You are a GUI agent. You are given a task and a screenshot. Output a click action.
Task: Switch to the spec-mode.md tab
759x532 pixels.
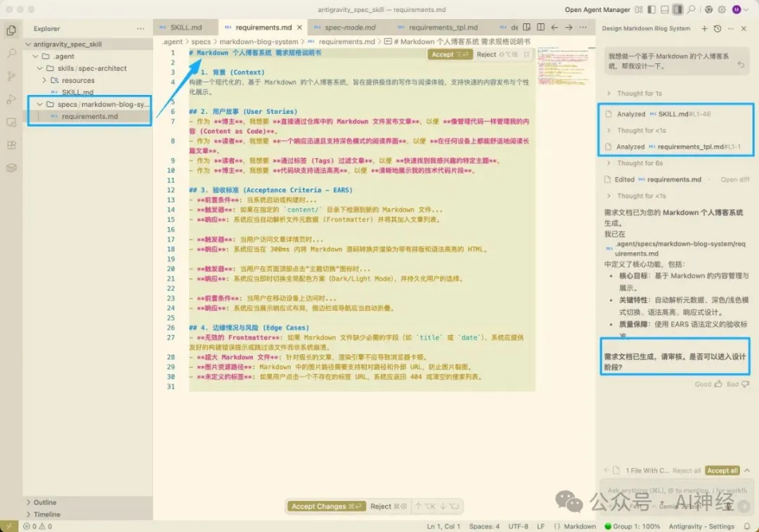[349, 27]
